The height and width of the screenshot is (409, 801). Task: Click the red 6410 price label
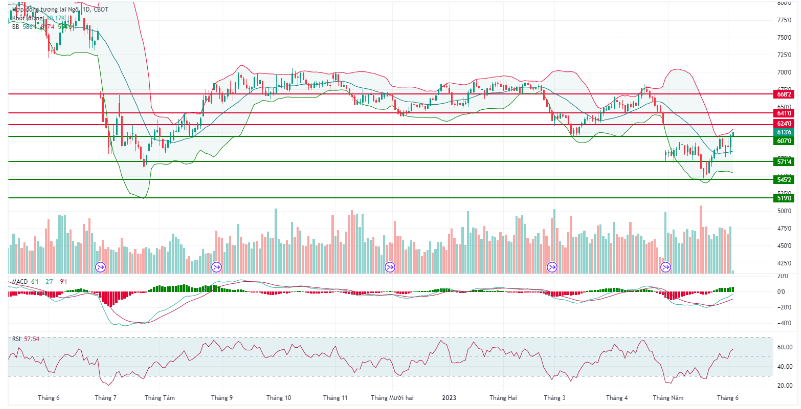point(784,114)
